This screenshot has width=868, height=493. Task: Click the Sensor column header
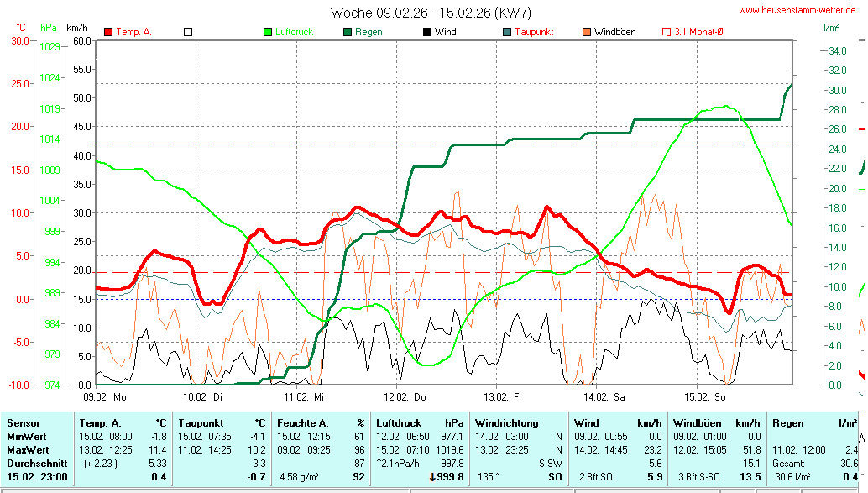[x=24, y=423]
